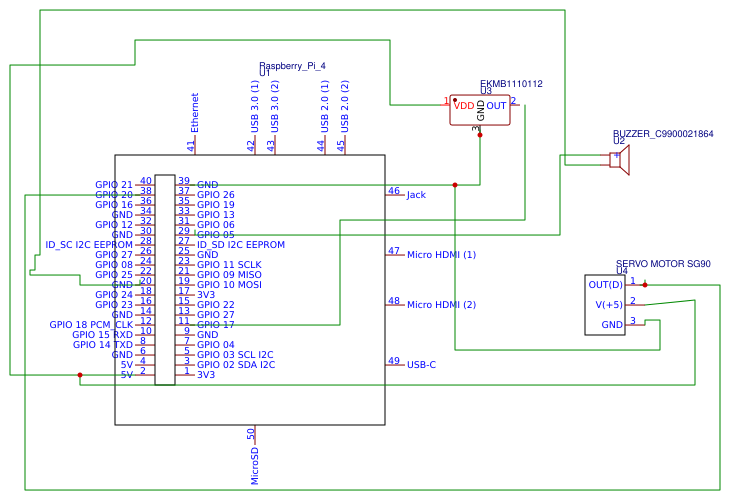Select the GPIO 15 RXD label

point(102,335)
